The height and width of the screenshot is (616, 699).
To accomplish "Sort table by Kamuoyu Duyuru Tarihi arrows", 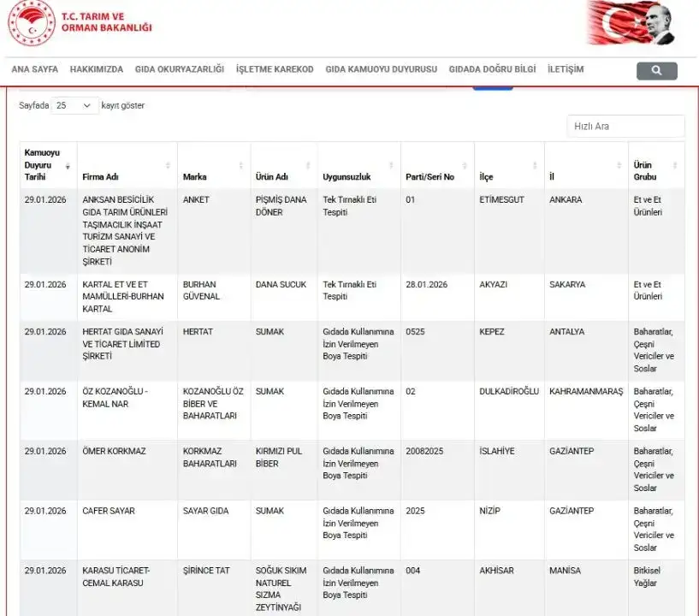I will (68, 165).
